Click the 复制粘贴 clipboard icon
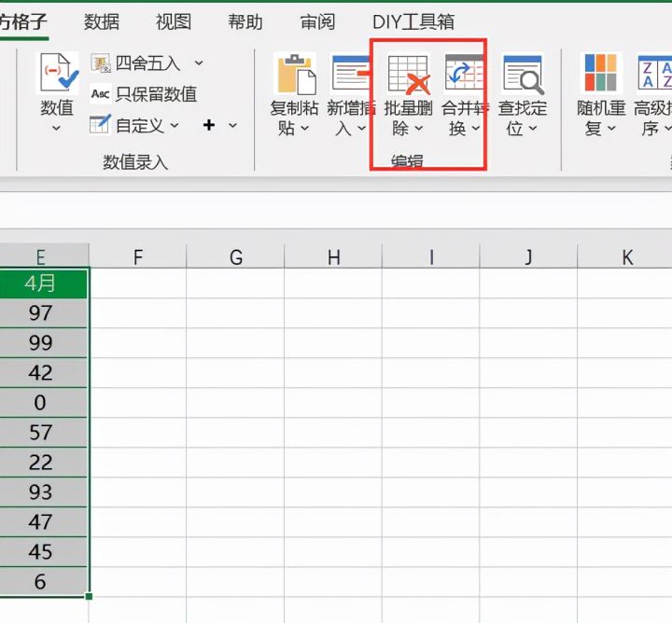Viewport: 672px width, 623px height. pos(296,74)
